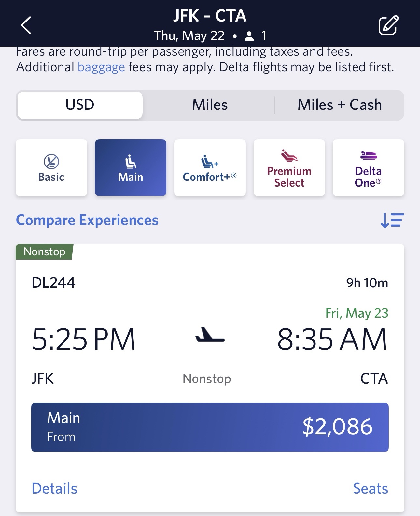This screenshot has width=420, height=516.
Task: Tap the airplane icon between flight times
Action: click(x=210, y=336)
